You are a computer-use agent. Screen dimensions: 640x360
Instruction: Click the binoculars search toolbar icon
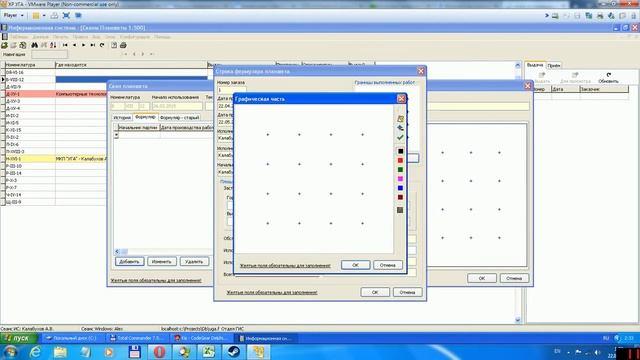35,45
